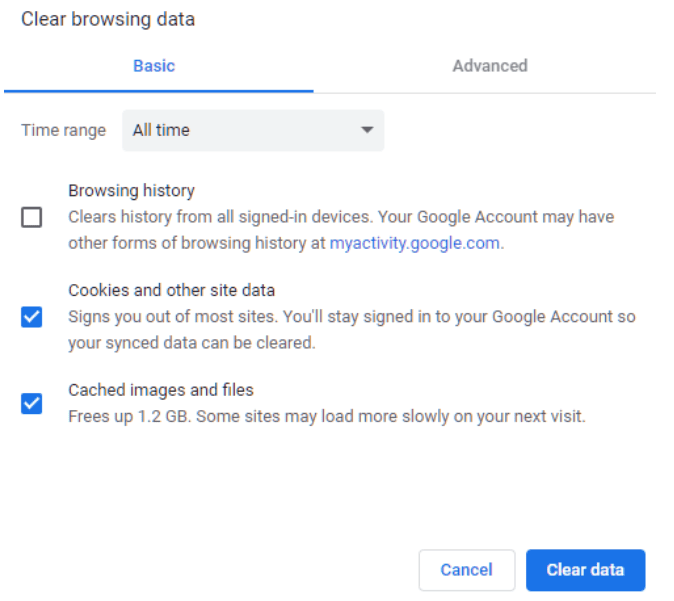
Task: Click the blue underline beneath the Basic tab
Action: (x=158, y=91)
